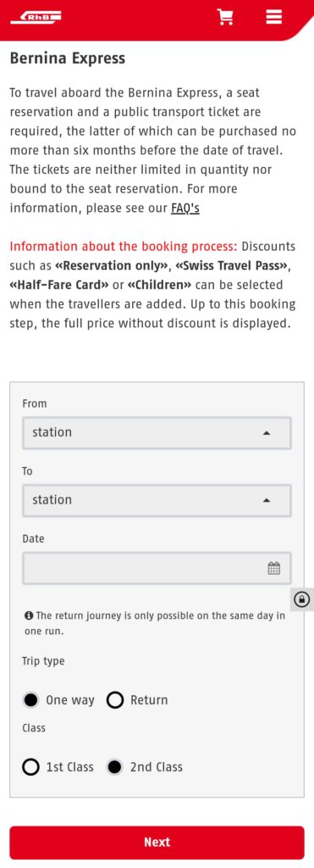314x868 pixels.
Task: Click the RhB logo
Action: point(36,18)
